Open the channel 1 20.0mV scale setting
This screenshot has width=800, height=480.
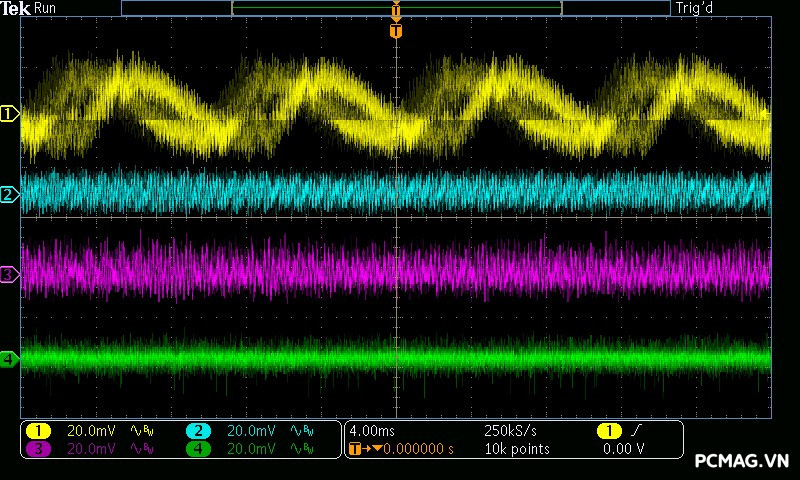click(x=90, y=430)
